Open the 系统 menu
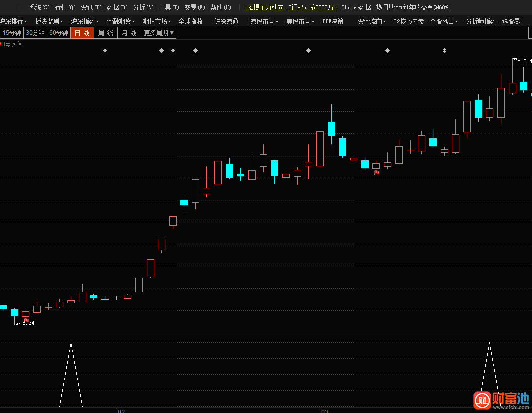Image resolution: width=532 pixels, height=413 pixels. click(39, 8)
